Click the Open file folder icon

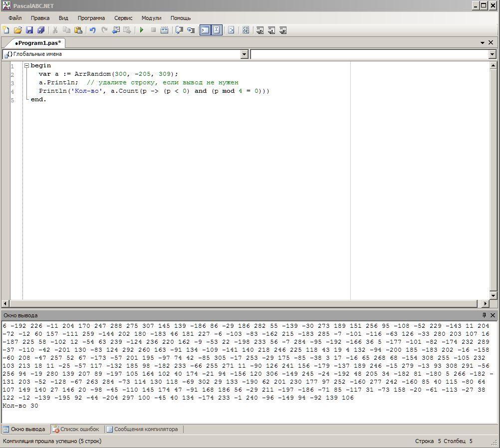click(17, 30)
